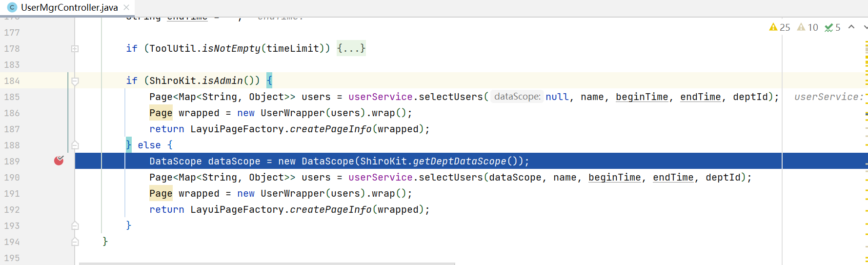The width and height of the screenshot is (868, 265).
Task: Click the inline userService: debugger hint
Action: [828, 97]
